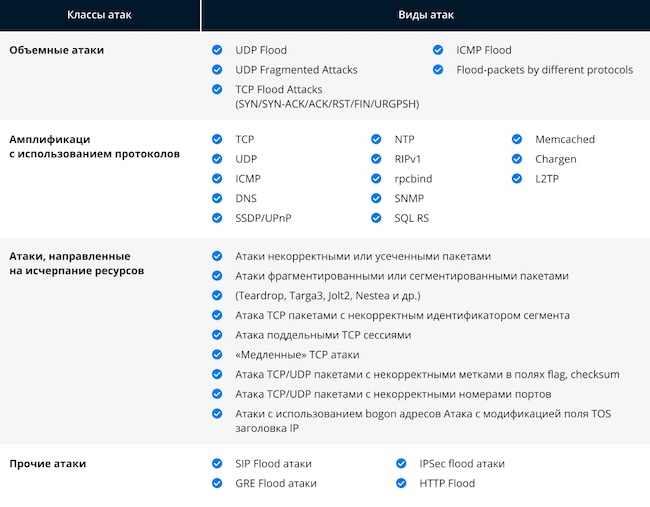Toggle the checkbox for UDP Fragmented Attacks
The image size is (650, 507).
[217, 70]
